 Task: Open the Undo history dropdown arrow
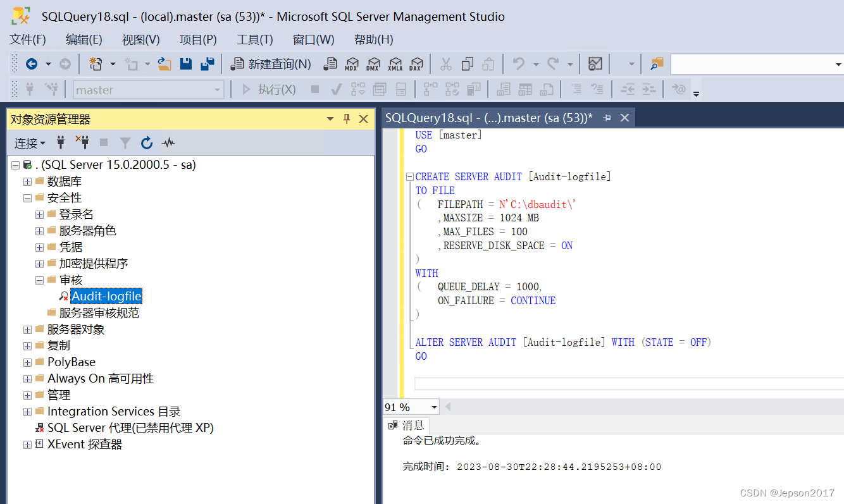point(535,64)
